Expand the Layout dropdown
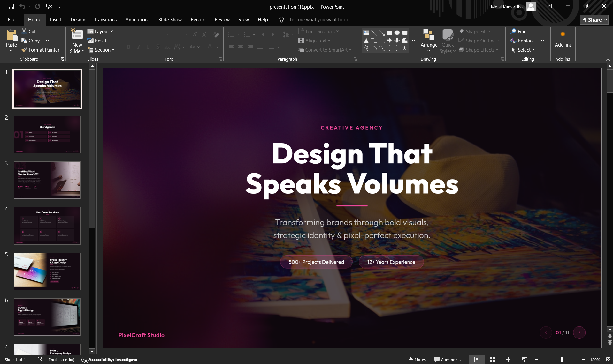The width and height of the screenshot is (613, 364). pyautogui.click(x=100, y=31)
